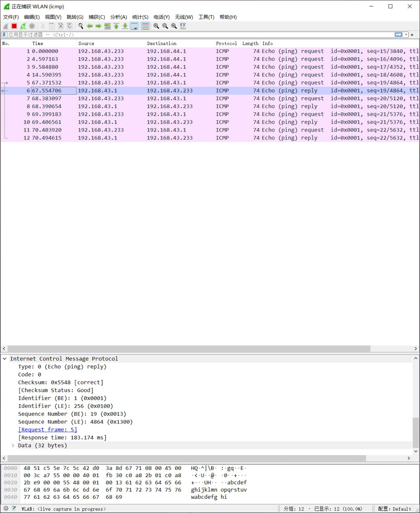The width and height of the screenshot is (420, 513).
Task: Focus the display filter input field
Action: pyautogui.click(x=200, y=35)
